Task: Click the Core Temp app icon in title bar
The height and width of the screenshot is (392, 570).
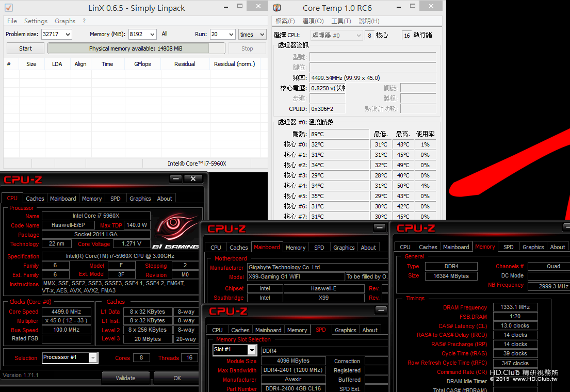Action: pos(278,8)
